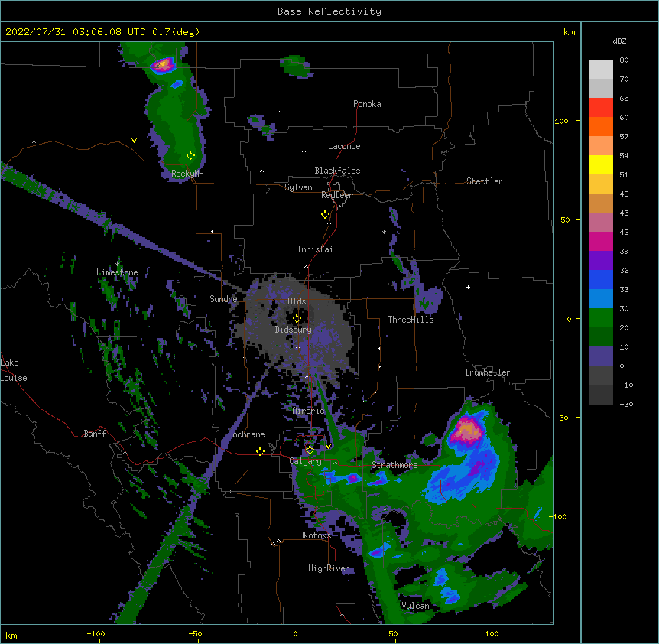
Task: Click the Ponoka city label
Action: coord(367,104)
